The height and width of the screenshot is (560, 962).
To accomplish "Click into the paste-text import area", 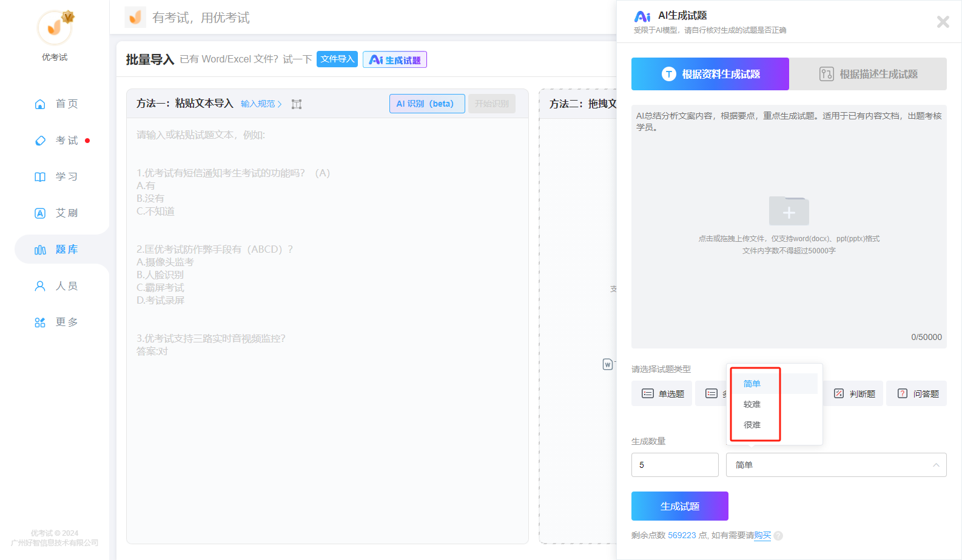I will pos(328,330).
